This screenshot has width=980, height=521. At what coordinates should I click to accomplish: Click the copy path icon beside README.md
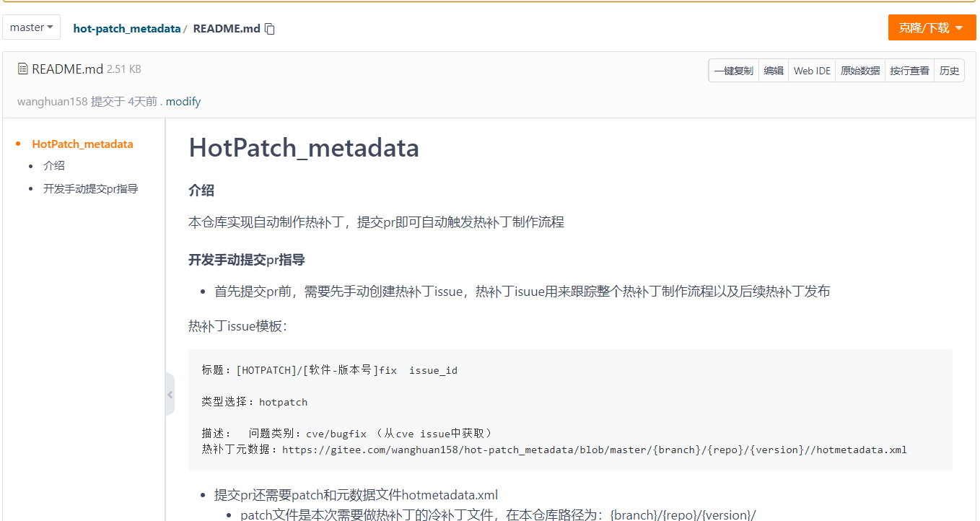point(270,29)
